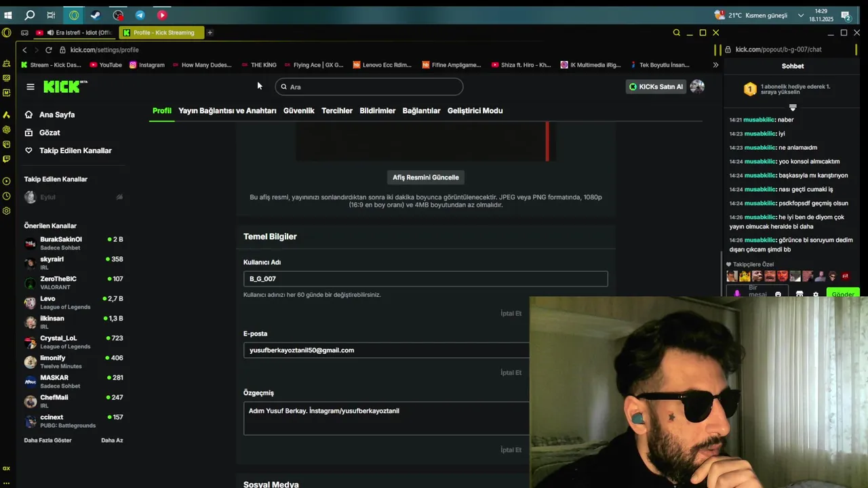Viewport: 868px width, 488px height.
Task: Open the Geliştirici Modu tab
Action: [x=475, y=110]
